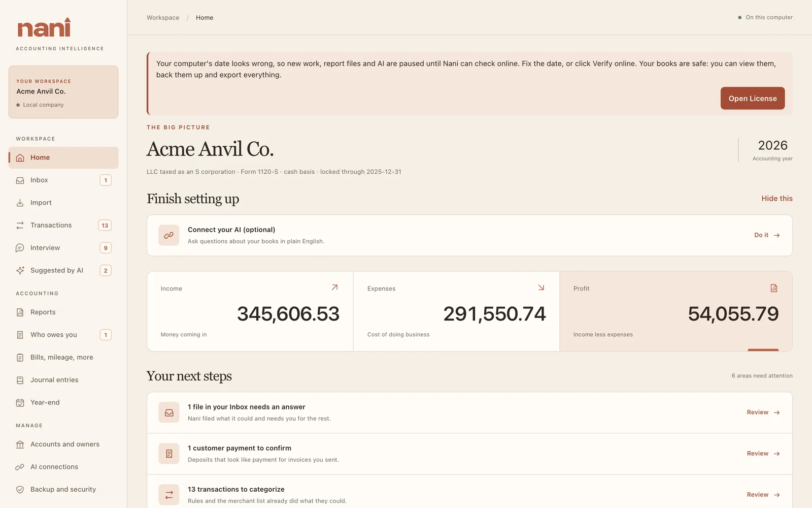Viewport: 812px width, 508px height.
Task: Click the 2026 Accounting year selector
Action: click(772, 150)
